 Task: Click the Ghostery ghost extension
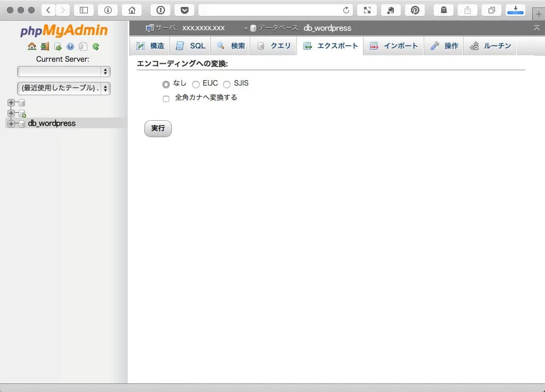pos(444,10)
